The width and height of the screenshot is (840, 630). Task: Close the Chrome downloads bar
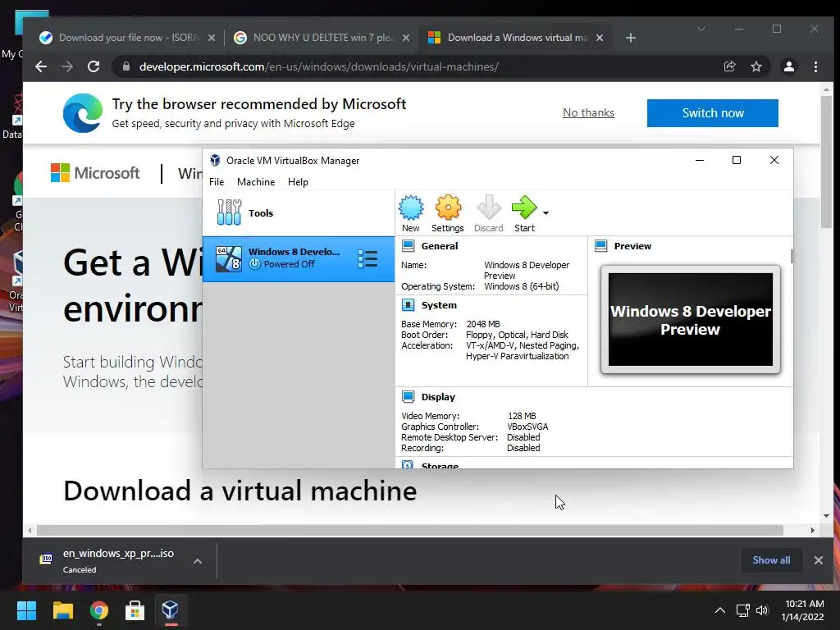click(x=819, y=560)
